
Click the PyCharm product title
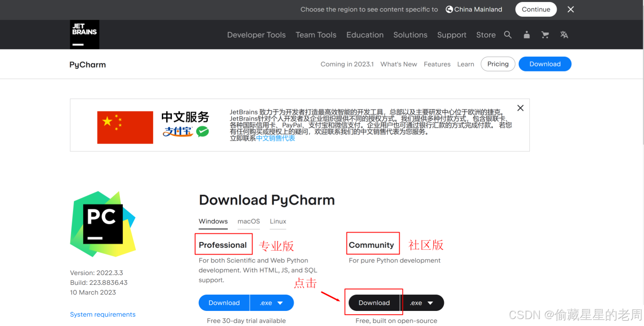pyautogui.click(x=88, y=64)
